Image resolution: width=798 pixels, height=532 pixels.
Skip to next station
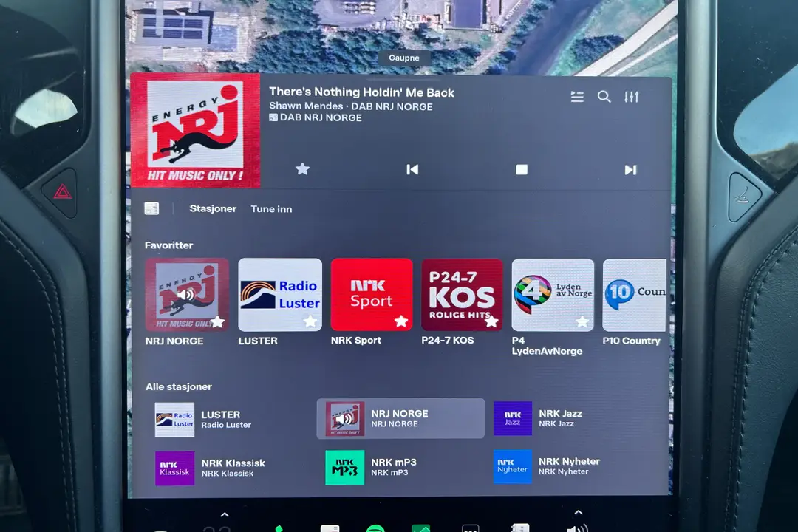630,170
